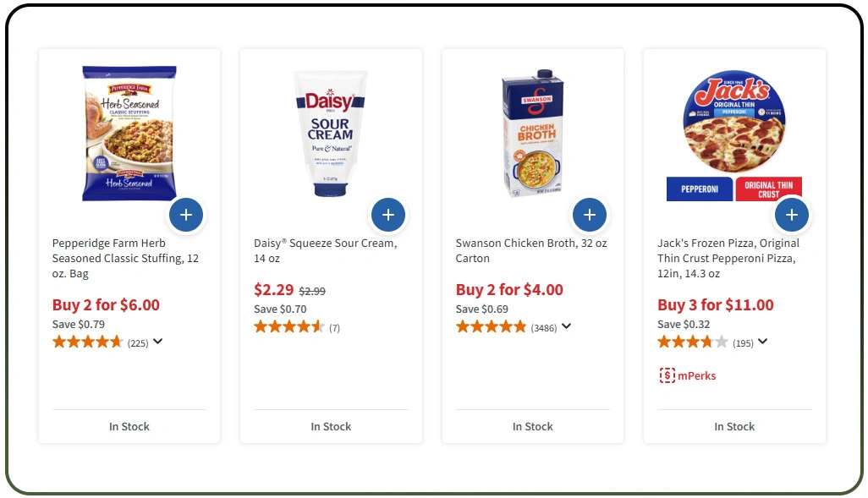Expand ratings for Jack's Frozen Pizza
This screenshot has height=498, width=868.
pyautogui.click(x=762, y=342)
